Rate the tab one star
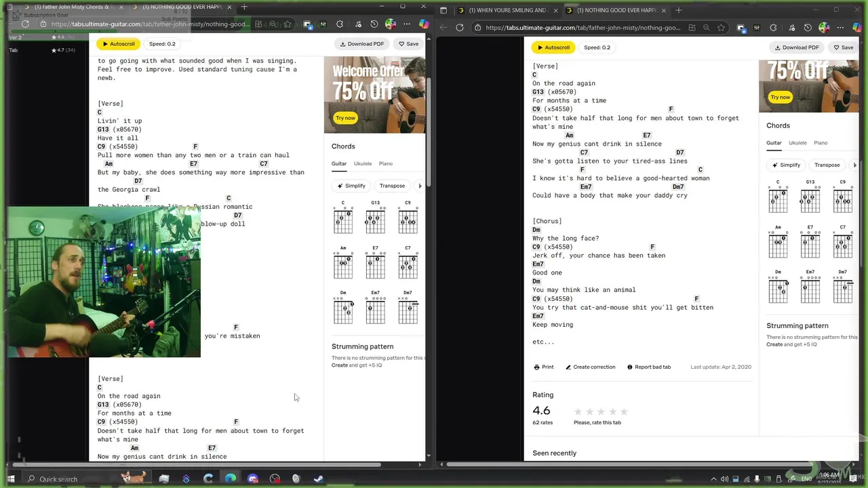Image resolution: width=868 pixels, height=488 pixels. point(578,411)
